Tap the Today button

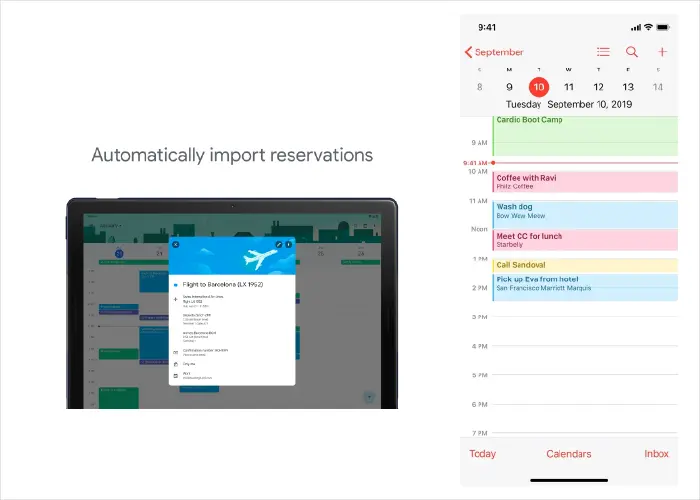pyautogui.click(x=483, y=454)
